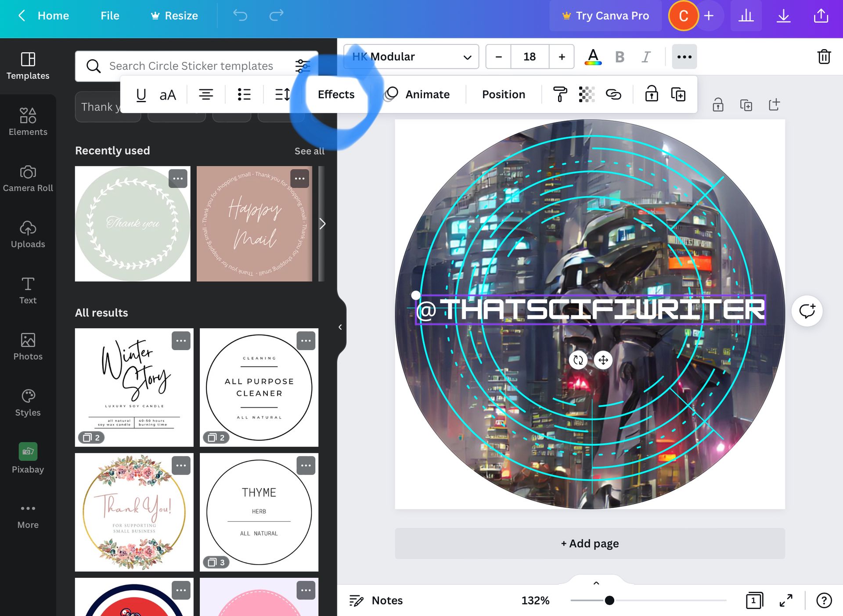Viewport: 843px width, 616px height.
Task: Open the orange C profile avatar
Action: pos(683,16)
